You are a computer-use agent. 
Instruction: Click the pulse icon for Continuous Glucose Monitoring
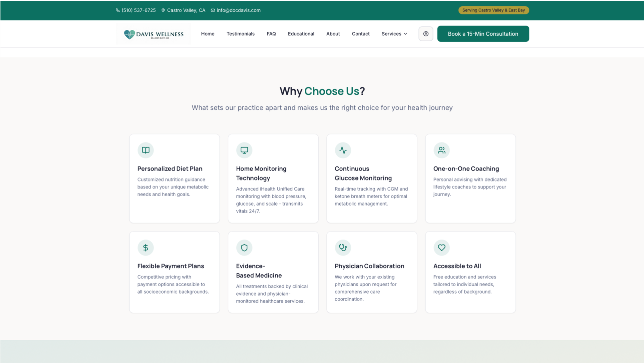click(x=343, y=150)
